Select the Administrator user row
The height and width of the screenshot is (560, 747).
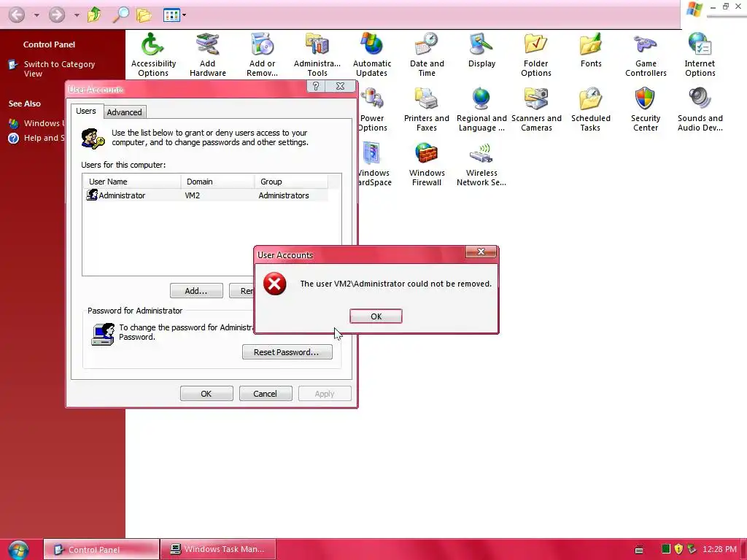205,195
